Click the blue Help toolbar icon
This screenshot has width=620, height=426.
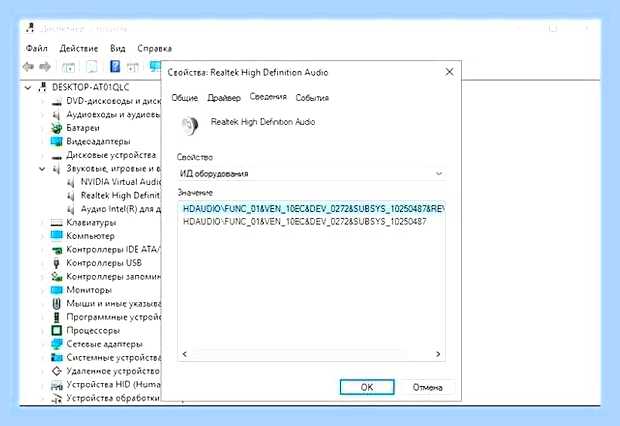(x=115, y=66)
